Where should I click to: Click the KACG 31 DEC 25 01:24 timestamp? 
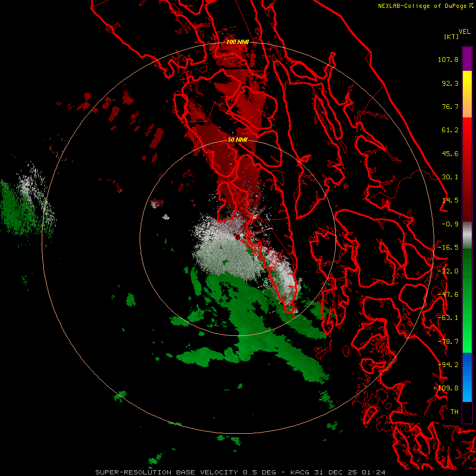tap(337, 472)
